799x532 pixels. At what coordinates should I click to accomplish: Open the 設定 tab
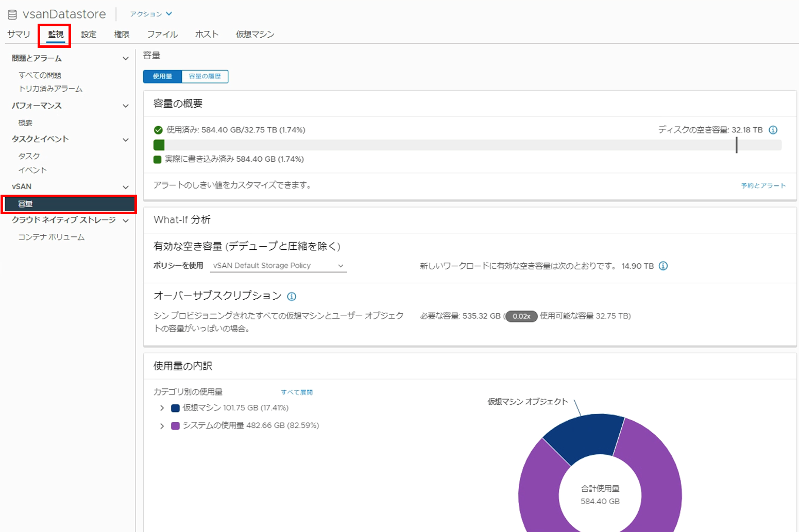[89, 35]
